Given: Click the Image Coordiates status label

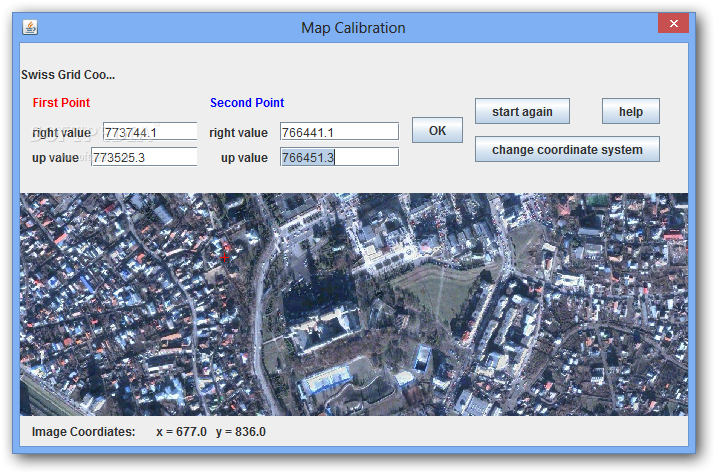Looking at the screenshot, I should (83, 432).
